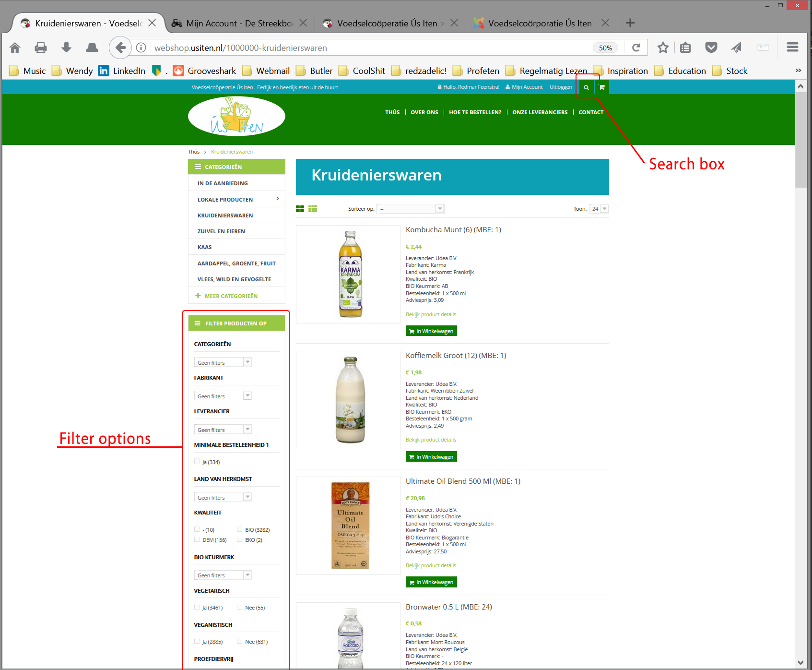Viewport: 812px width, 670px height.
Task: Check Vegetarisch Ja (3461)
Action: 197,607
